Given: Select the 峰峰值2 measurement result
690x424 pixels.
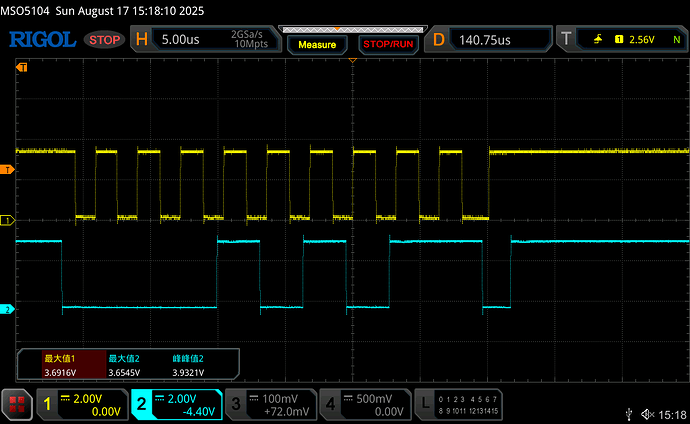Looking at the screenshot, I should click(188, 364).
